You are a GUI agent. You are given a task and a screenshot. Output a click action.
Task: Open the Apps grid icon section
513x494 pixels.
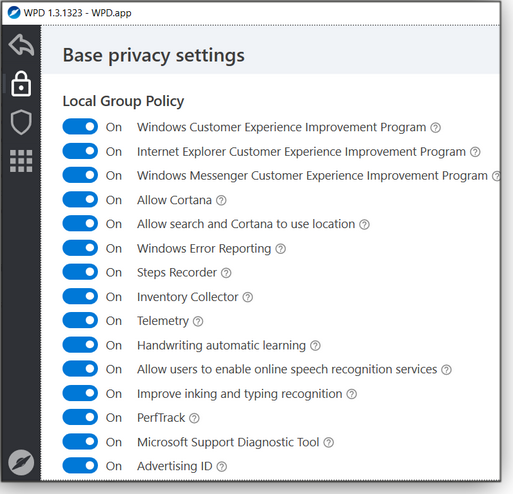(x=21, y=161)
